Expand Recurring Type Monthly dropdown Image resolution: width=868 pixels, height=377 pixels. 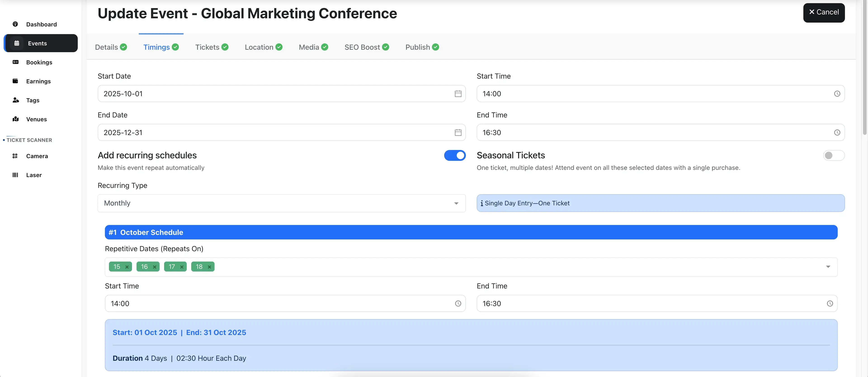[456, 203]
